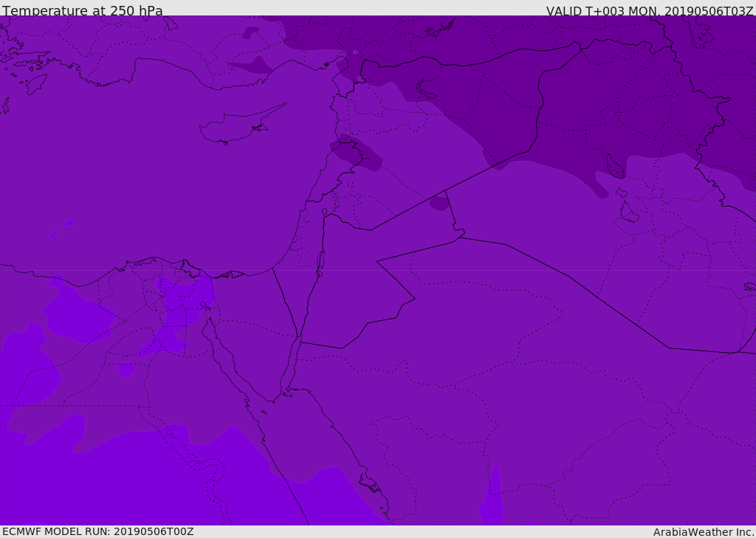Click the small dark patch near top-left coast
The image size is (756, 538).
point(252,33)
